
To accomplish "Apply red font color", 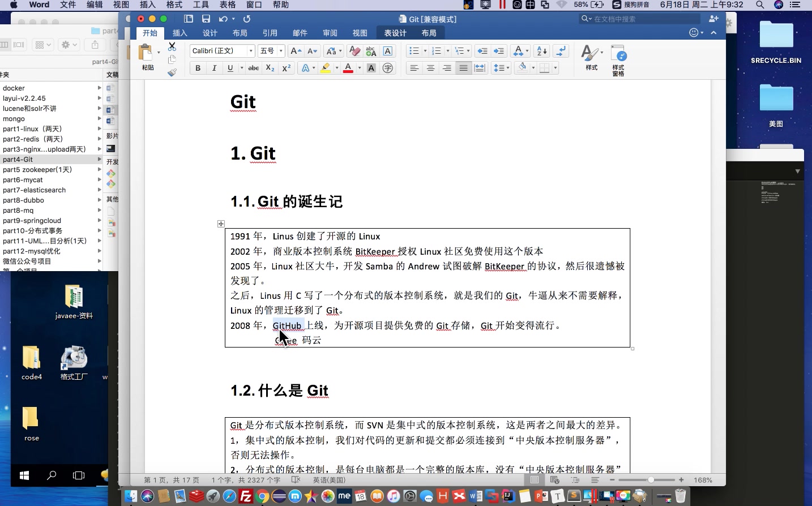I will [x=348, y=68].
